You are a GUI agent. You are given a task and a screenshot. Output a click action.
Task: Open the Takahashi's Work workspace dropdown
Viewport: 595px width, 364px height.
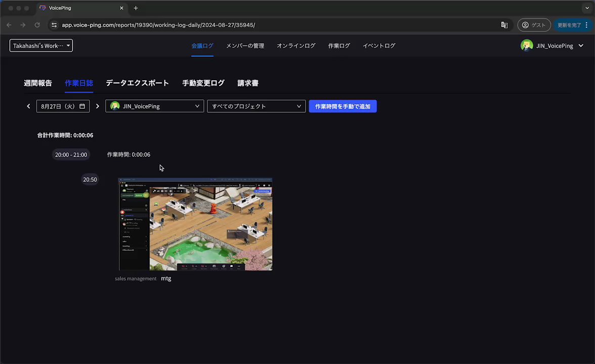click(41, 45)
